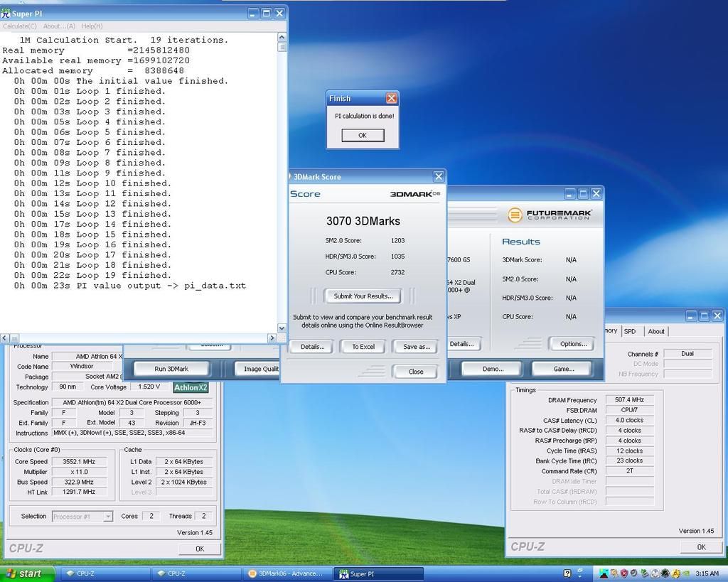728x582 pixels.
Task: Close the Finish dialog with the X
Action: click(392, 98)
